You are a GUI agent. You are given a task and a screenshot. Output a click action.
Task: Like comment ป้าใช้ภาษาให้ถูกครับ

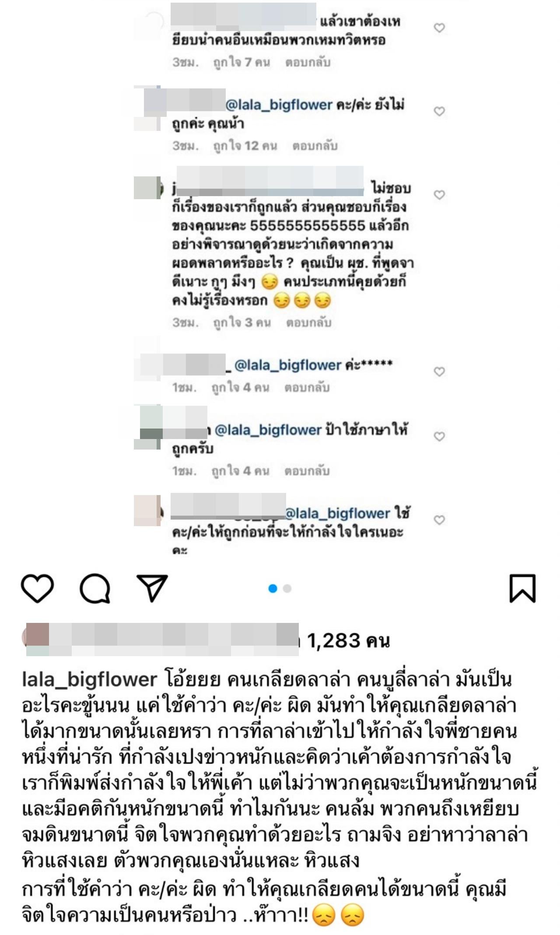tap(439, 436)
